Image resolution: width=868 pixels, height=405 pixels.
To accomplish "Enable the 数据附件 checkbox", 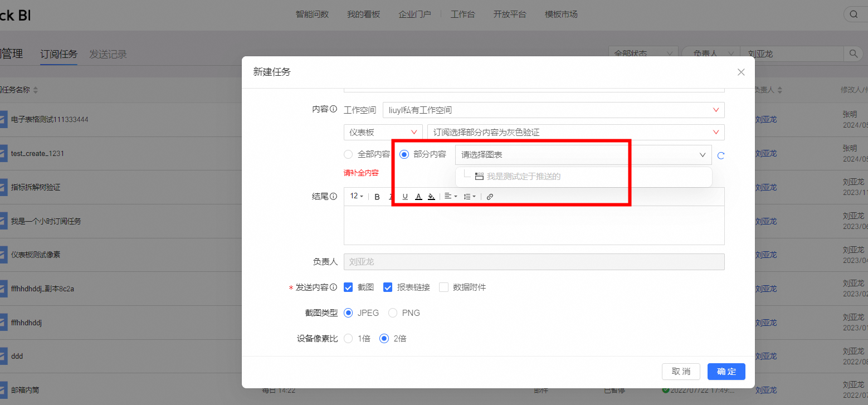I will point(444,287).
